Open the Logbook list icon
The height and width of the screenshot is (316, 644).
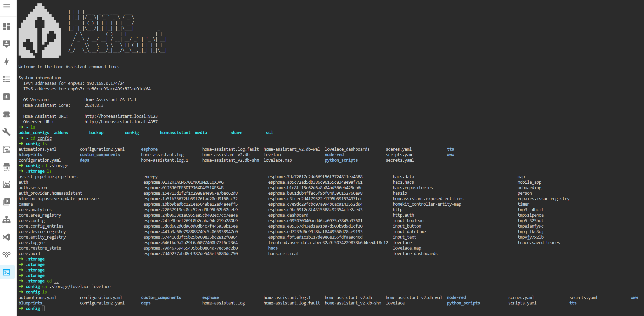pos(7,79)
